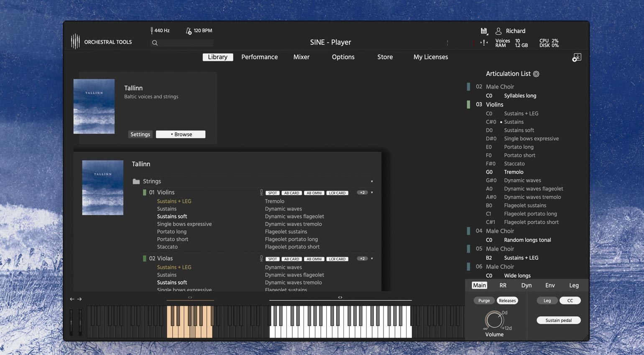
Task: Select 04 Male Choir in Articulation List
Action: tap(500, 231)
